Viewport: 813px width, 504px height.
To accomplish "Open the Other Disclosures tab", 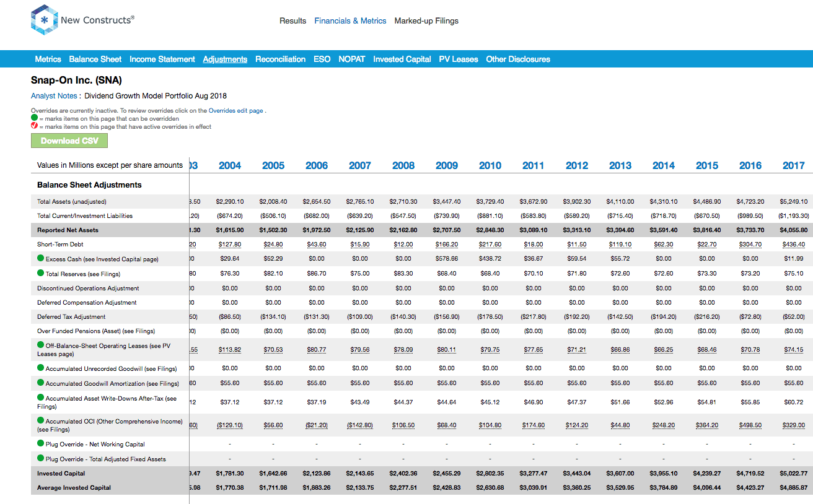I will [x=518, y=59].
